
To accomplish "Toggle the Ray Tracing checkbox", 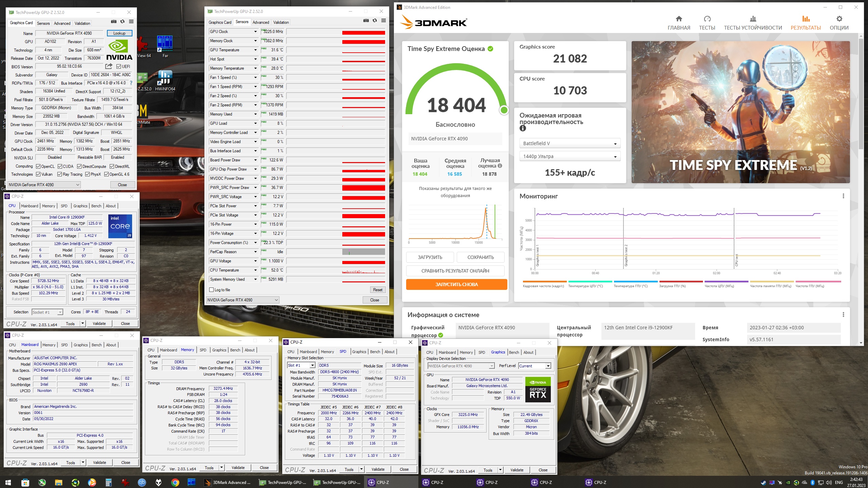I will (x=60, y=174).
